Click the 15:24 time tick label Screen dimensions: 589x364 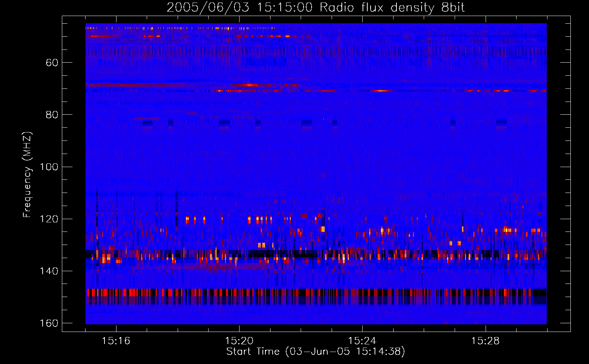click(x=362, y=341)
